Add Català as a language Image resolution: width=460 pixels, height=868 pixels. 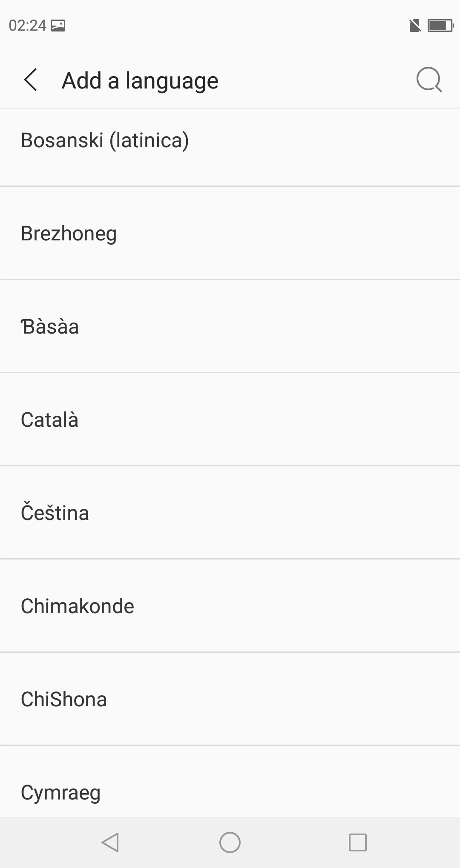point(230,420)
